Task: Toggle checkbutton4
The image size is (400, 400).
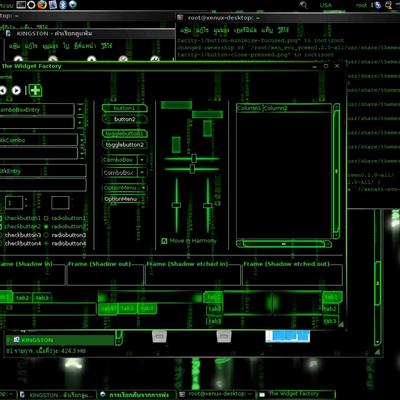Action: [20, 244]
